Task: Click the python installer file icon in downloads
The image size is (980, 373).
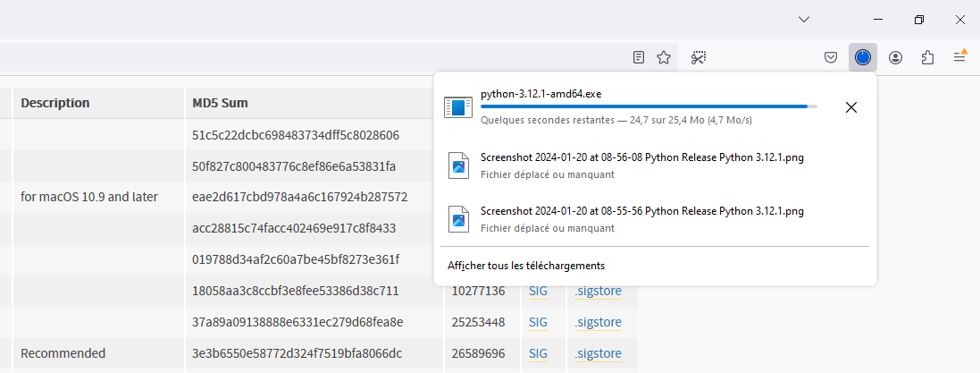Action: [458, 107]
